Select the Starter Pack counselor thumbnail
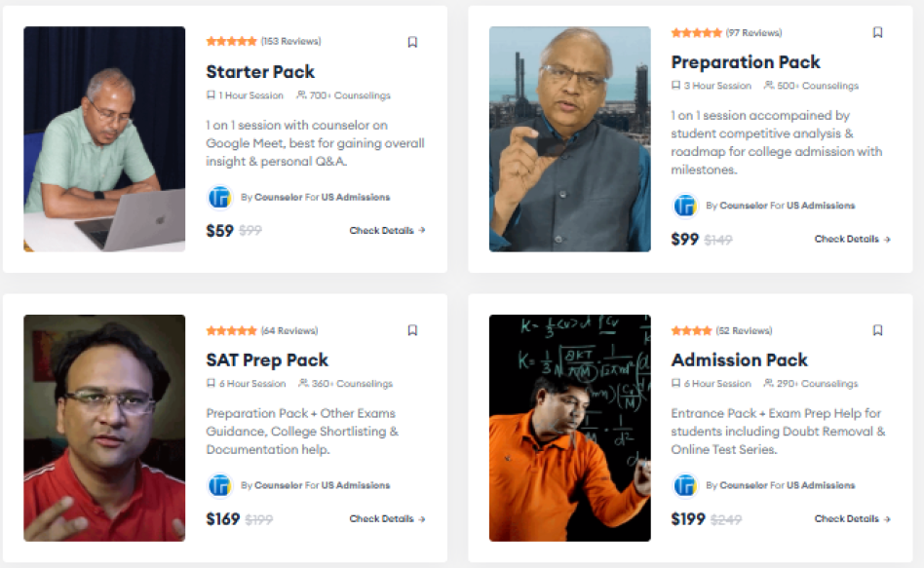 [104, 139]
